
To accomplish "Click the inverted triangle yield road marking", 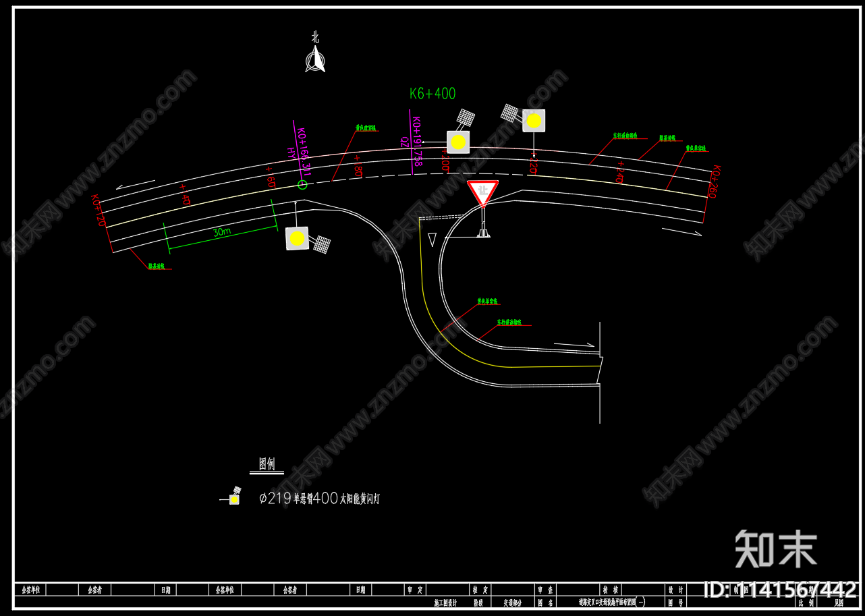I will point(432,240).
